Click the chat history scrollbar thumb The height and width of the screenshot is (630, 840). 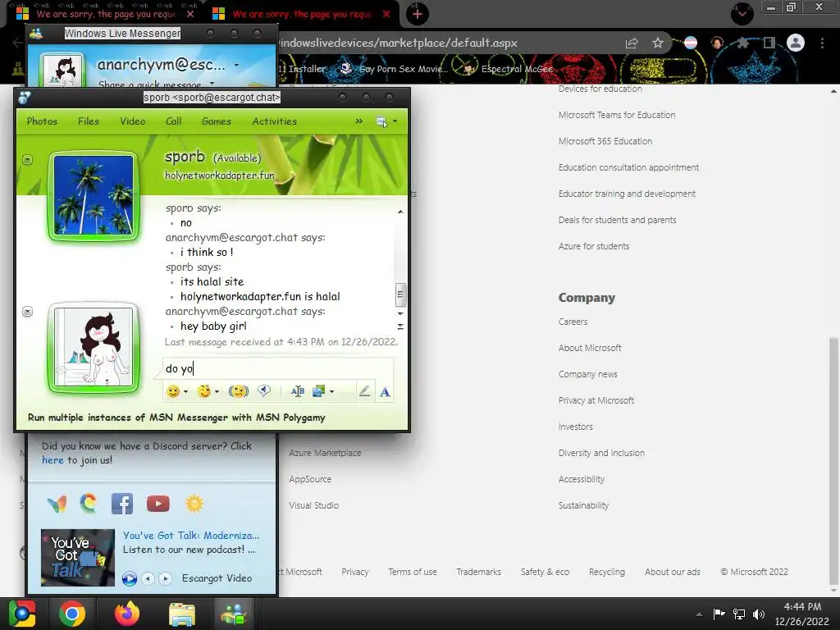(x=400, y=294)
